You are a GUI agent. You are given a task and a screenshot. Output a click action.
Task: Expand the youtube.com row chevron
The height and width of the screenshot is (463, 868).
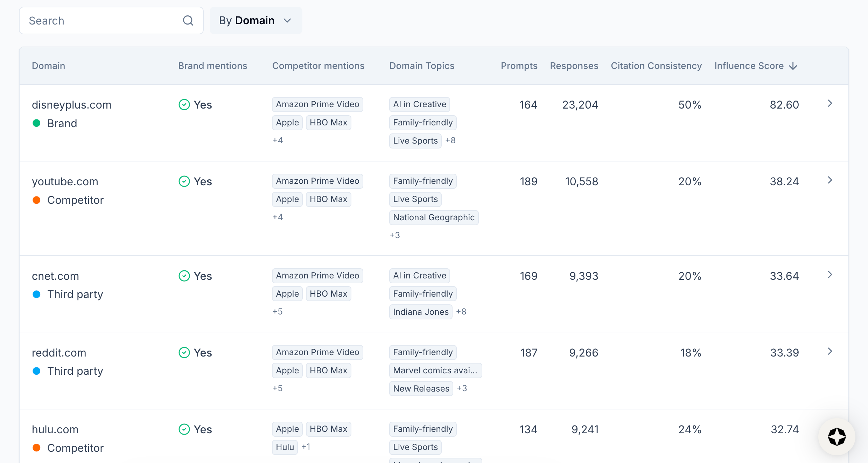(830, 180)
